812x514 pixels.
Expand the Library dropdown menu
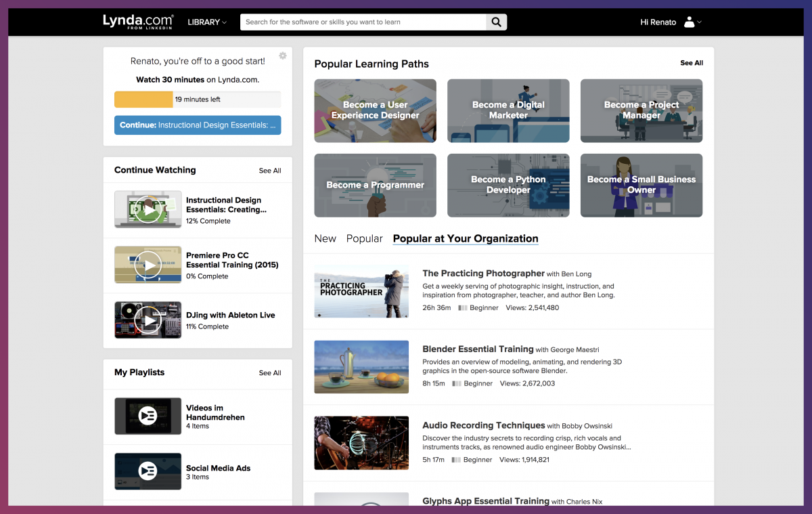207,22
